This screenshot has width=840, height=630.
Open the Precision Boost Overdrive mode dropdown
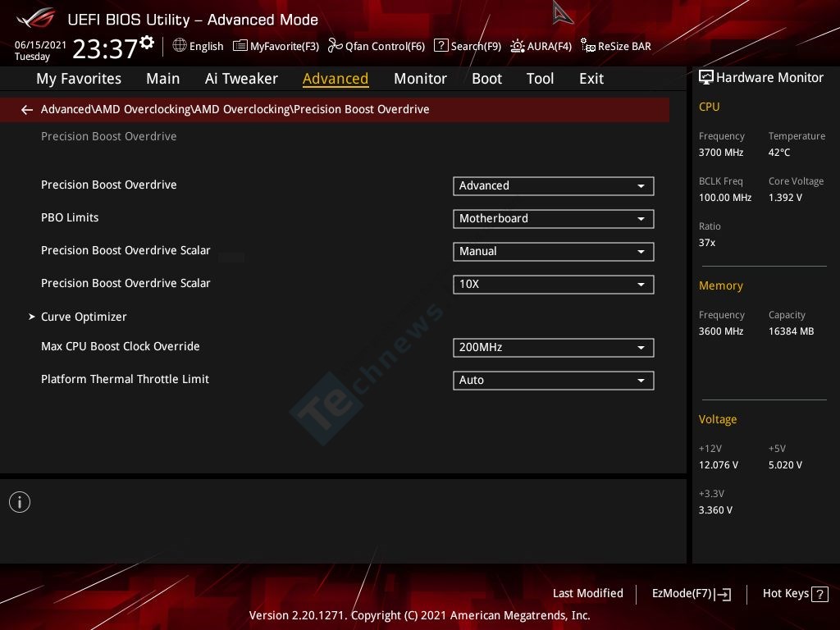(x=554, y=186)
